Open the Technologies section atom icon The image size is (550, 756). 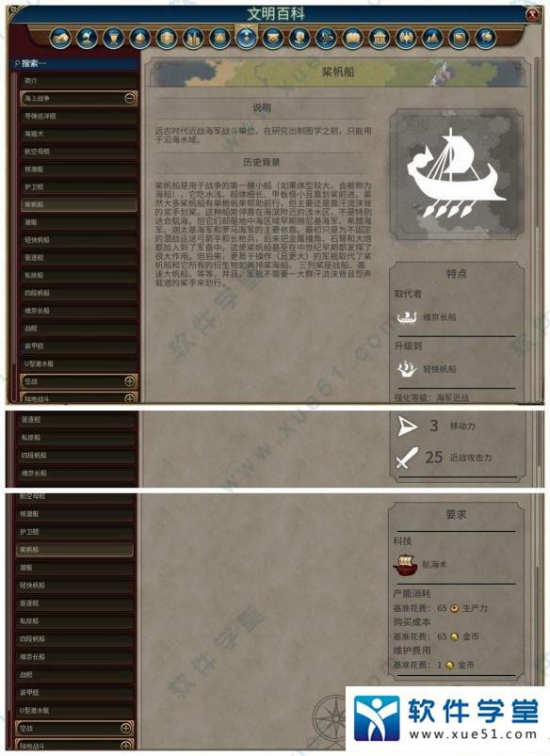click(326, 38)
